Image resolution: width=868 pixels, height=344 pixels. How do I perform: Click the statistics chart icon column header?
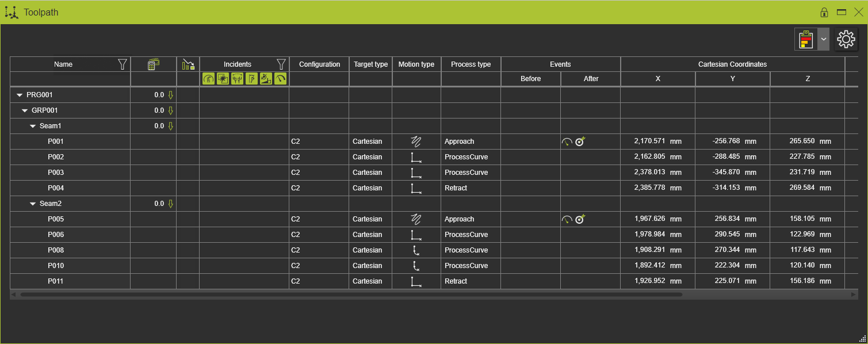coord(187,64)
